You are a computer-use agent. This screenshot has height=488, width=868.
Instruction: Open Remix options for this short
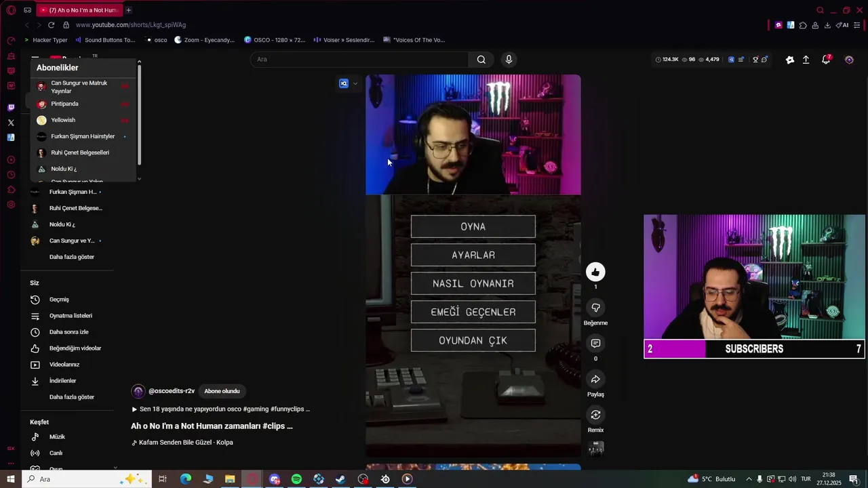point(595,415)
